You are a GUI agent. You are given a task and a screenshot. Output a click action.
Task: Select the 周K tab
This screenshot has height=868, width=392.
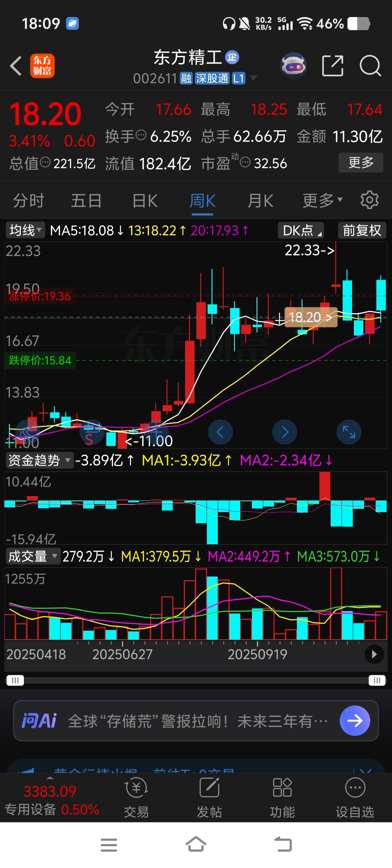coord(203,200)
